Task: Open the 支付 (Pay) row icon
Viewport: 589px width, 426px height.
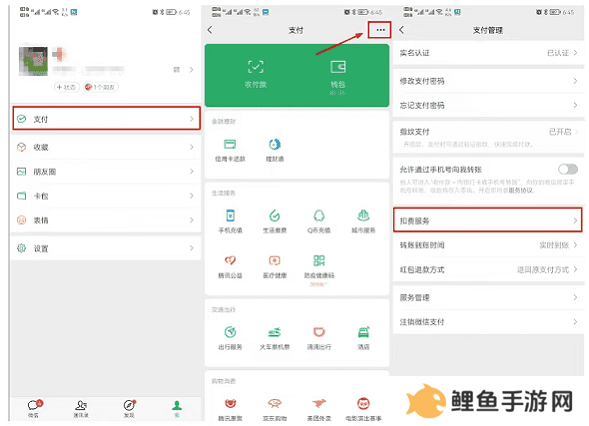Action: point(22,119)
